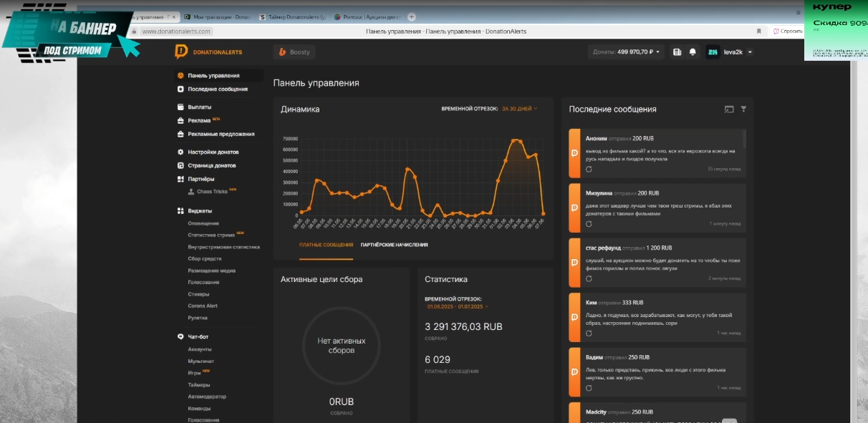Open 'Настройки донатов' in the sidebar
The image size is (868, 423).
click(x=213, y=152)
